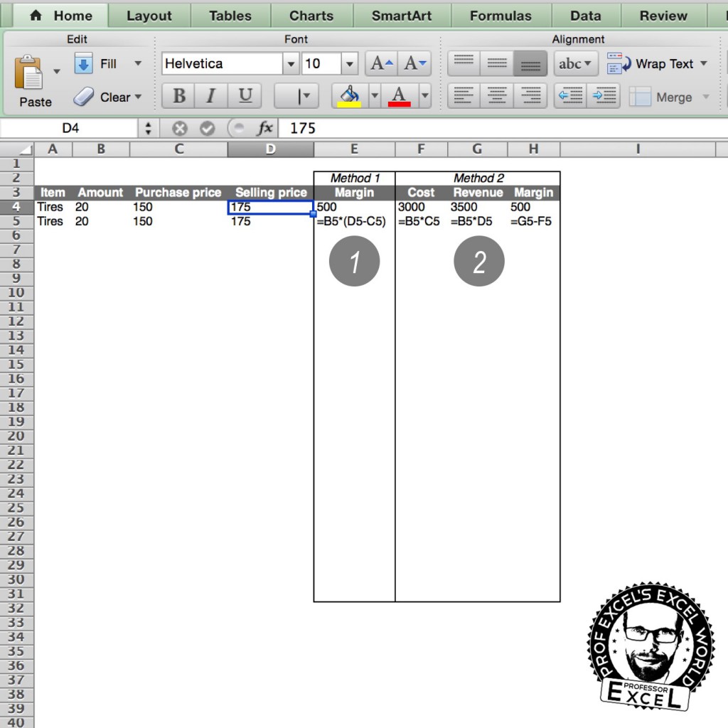Click the Increase font size icon
728x728 pixels.
click(380, 63)
